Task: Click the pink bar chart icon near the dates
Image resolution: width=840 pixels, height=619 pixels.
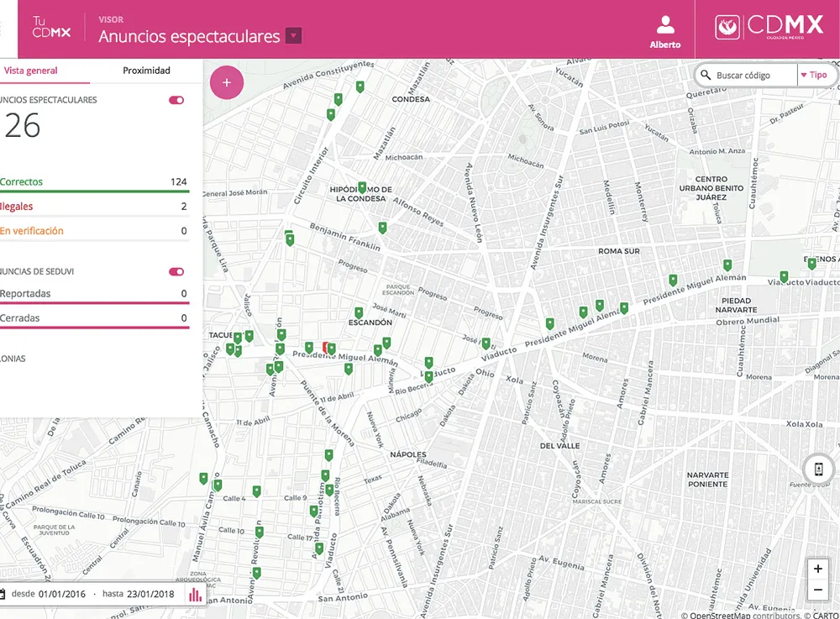Action: click(x=194, y=594)
